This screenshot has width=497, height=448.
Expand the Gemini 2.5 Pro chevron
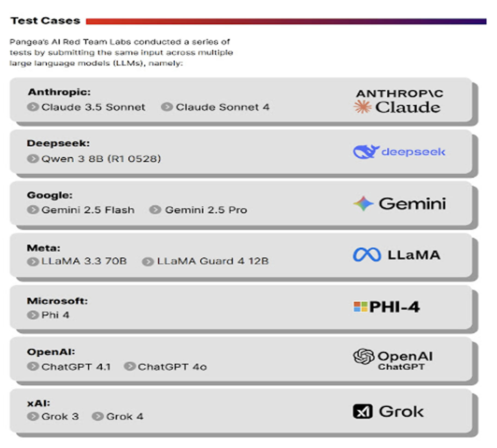(x=155, y=210)
